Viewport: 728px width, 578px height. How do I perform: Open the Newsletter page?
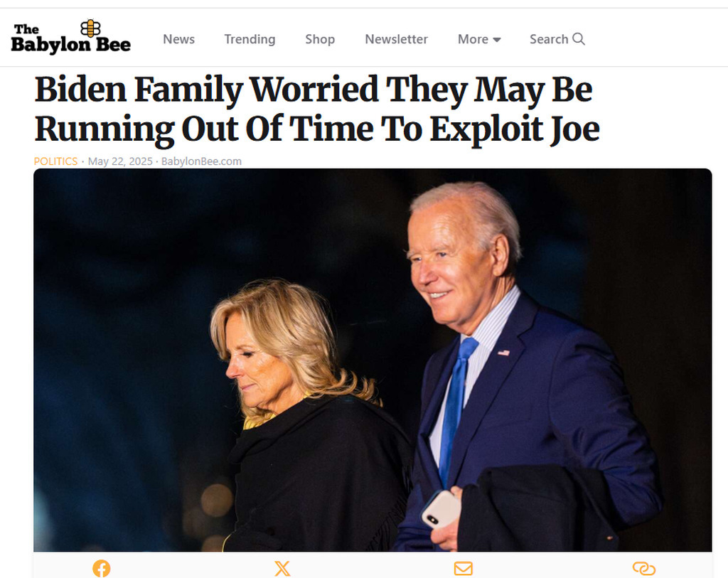[396, 39]
